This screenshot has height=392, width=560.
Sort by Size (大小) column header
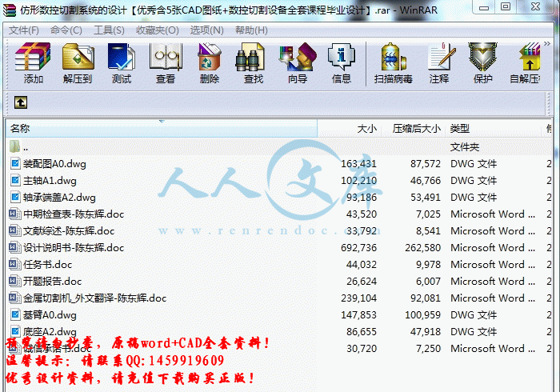(x=350, y=129)
